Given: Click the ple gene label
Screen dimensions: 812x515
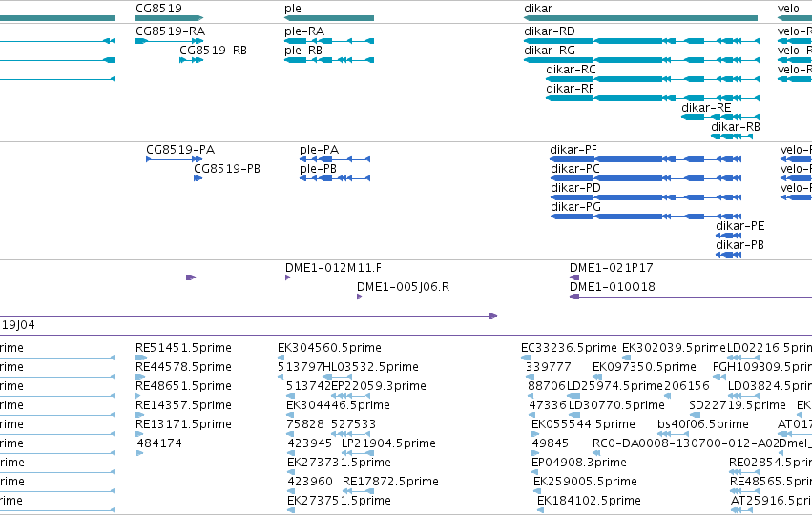Looking at the screenshot, I should [293, 9].
